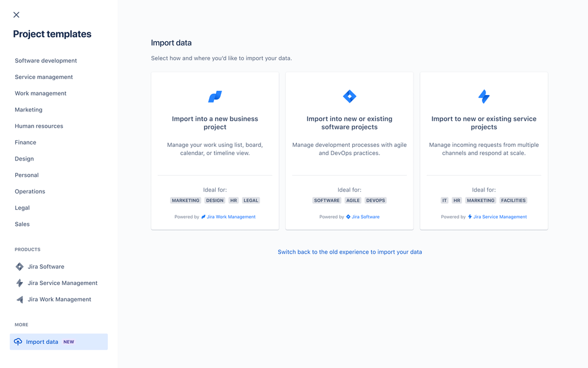Click the DEVOPS tag on the software card

click(x=376, y=201)
